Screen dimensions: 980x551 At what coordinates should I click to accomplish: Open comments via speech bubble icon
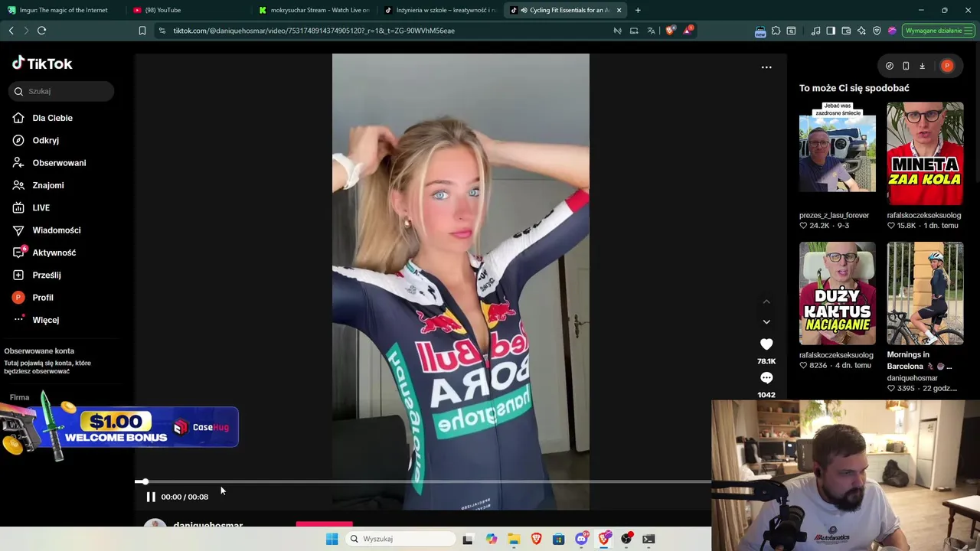click(766, 378)
